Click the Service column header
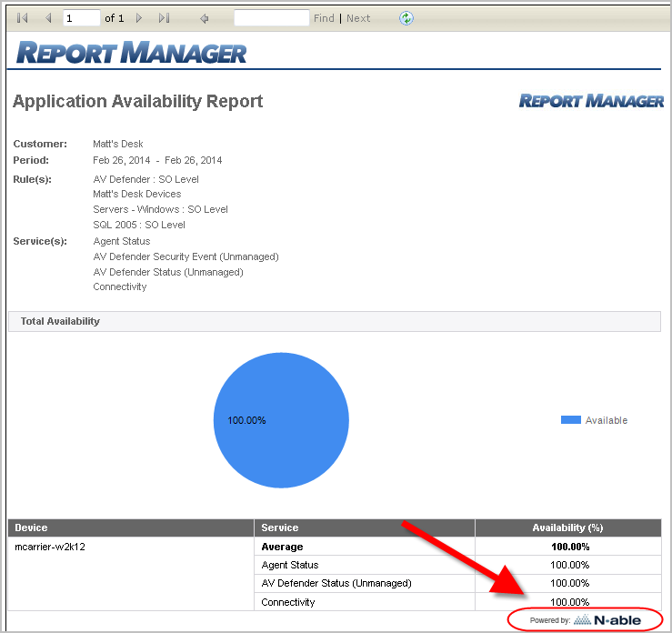 365,528
